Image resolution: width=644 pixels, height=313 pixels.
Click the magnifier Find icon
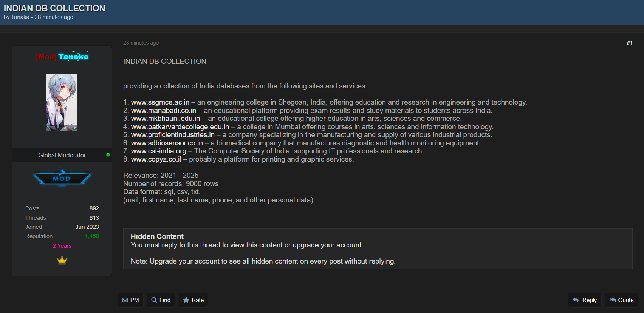[154, 300]
